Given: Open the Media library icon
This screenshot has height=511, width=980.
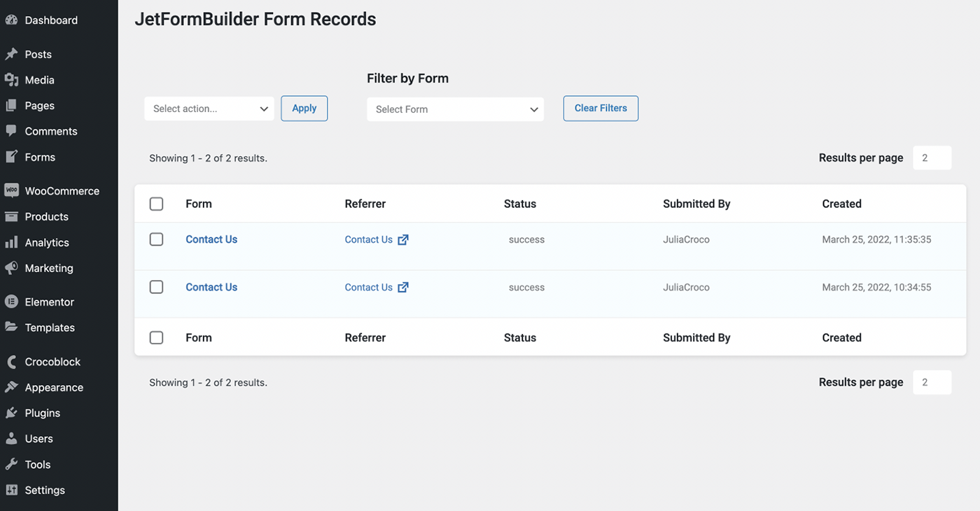Looking at the screenshot, I should point(11,79).
